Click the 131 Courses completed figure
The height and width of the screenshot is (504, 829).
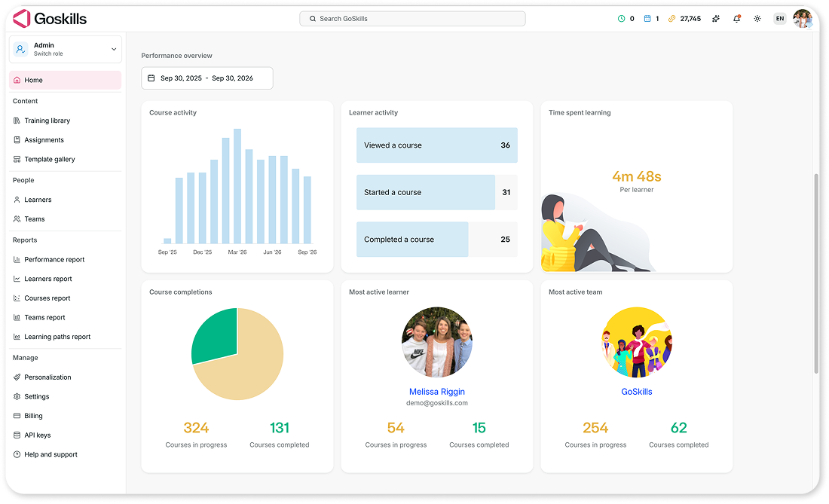279,427
